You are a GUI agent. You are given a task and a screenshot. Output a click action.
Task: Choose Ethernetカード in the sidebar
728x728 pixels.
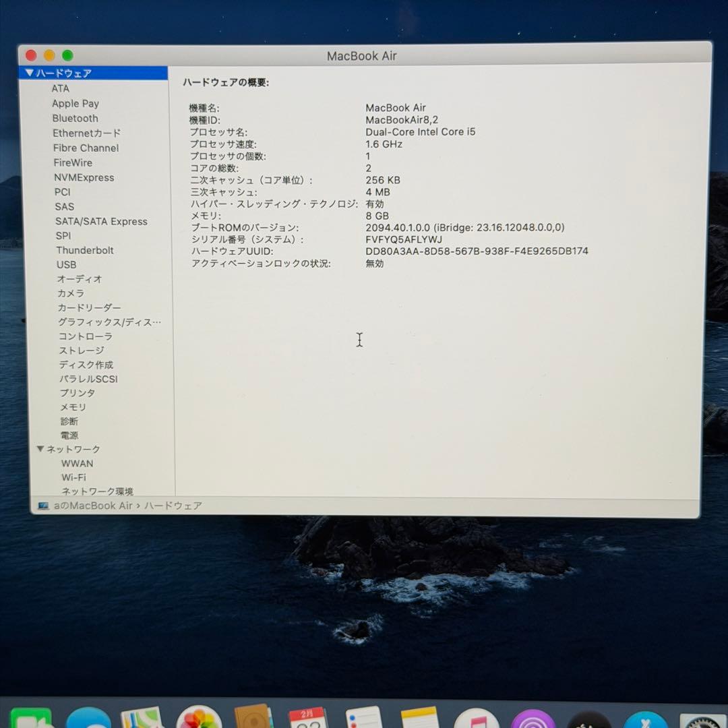(x=87, y=133)
